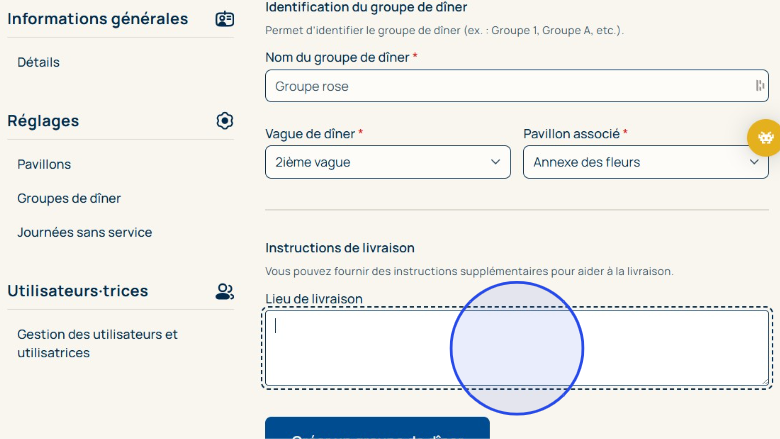Click the gear icon next to Réglages

(x=225, y=121)
